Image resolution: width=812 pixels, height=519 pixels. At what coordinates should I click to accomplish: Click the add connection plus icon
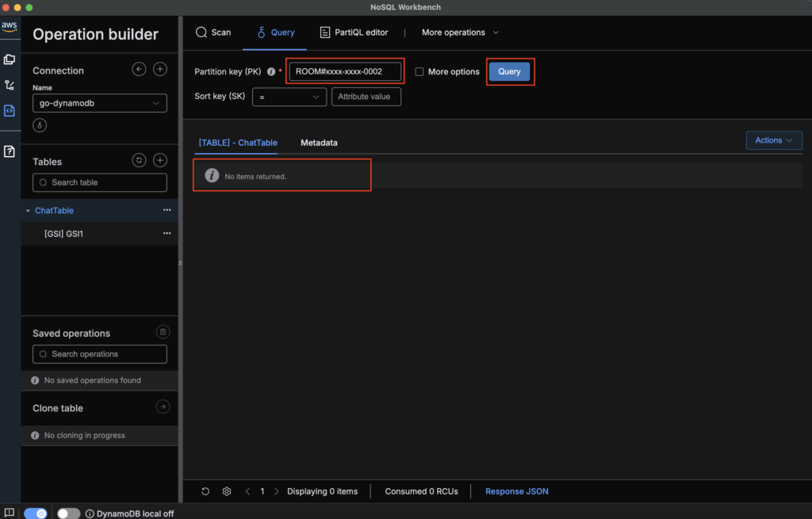159,70
